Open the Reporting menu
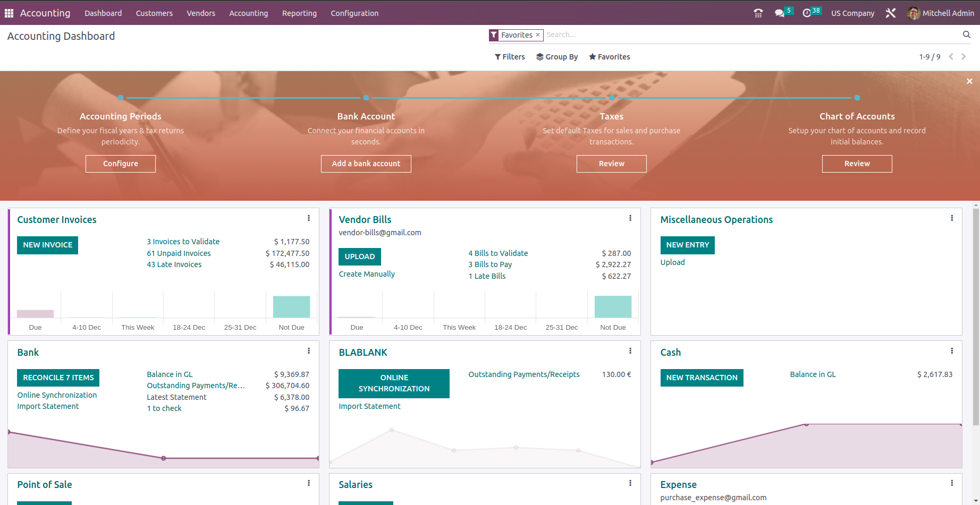This screenshot has height=505, width=980. (x=299, y=13)
